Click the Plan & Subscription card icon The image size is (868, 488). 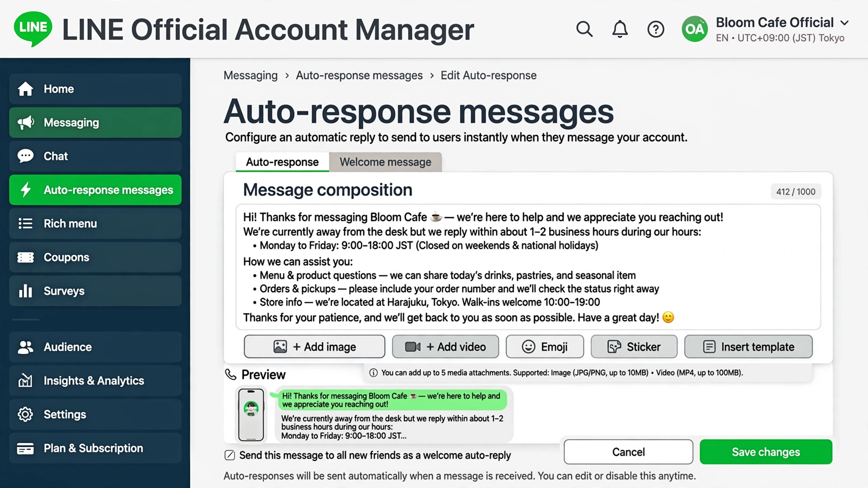25,448
